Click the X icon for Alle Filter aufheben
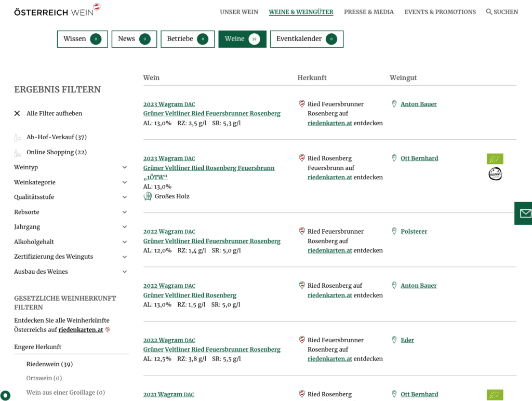The width and height of the screenshot is (532, 401). tap(17, 113)
